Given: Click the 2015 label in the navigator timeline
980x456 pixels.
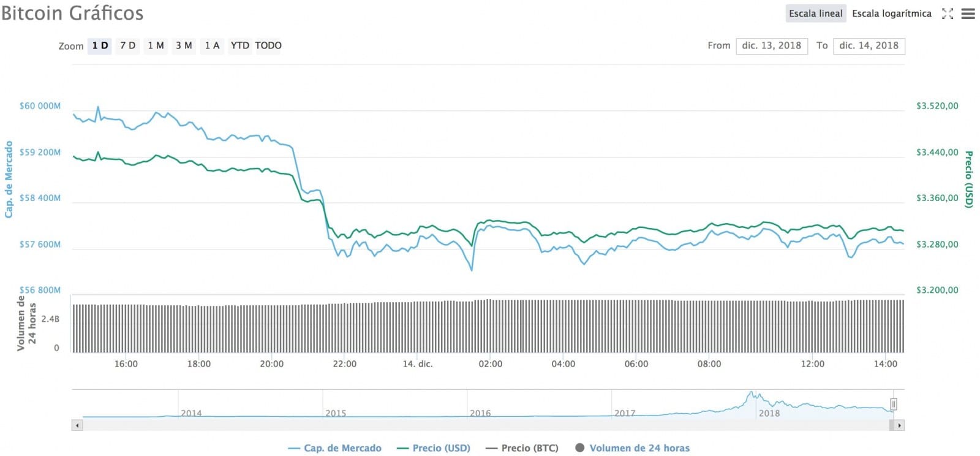Looking at the screenshot, I should [336, 413].
